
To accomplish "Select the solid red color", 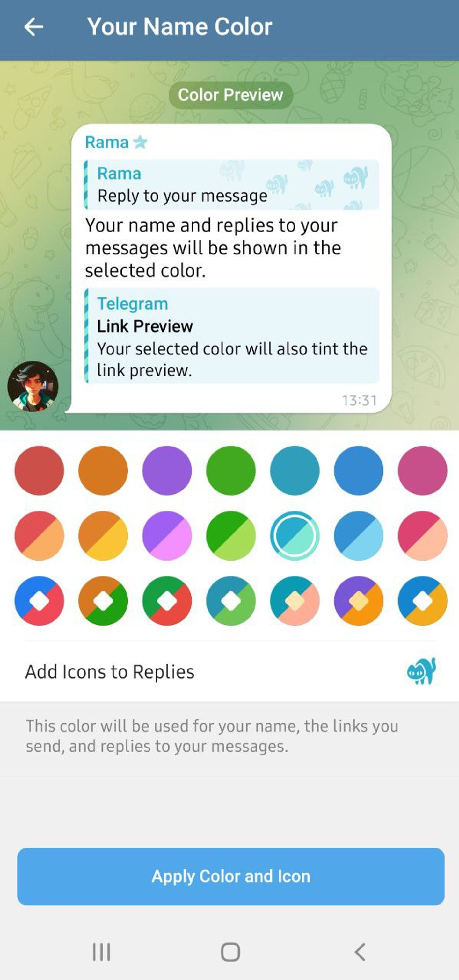I will [39, 471].
